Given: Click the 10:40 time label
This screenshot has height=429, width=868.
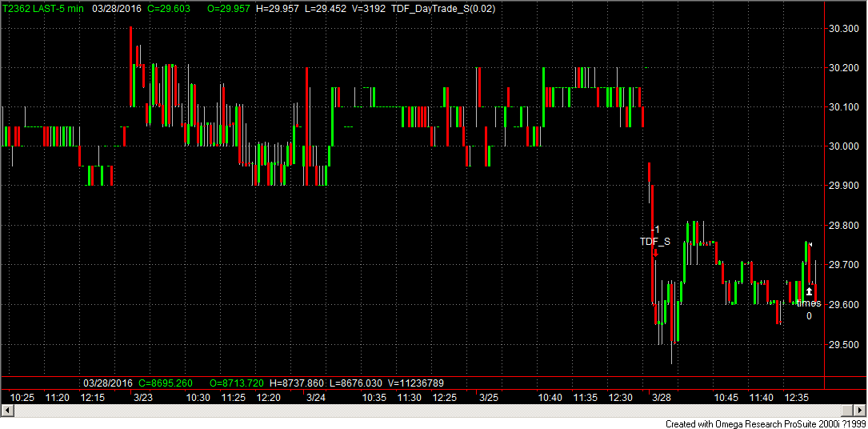Looking at the screenshot, I should pos(550,398).
